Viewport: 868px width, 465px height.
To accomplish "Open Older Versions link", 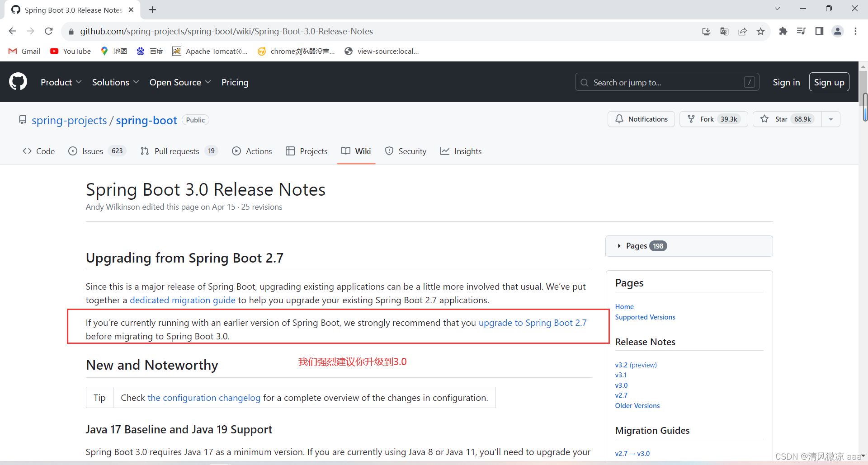I will [x=637, y=405].
